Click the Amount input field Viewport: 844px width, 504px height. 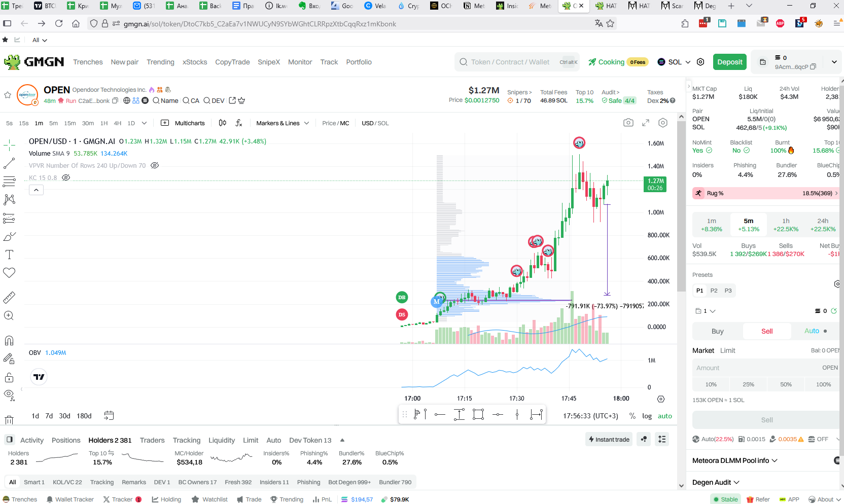pyautogui.click(x=766, y=368)
